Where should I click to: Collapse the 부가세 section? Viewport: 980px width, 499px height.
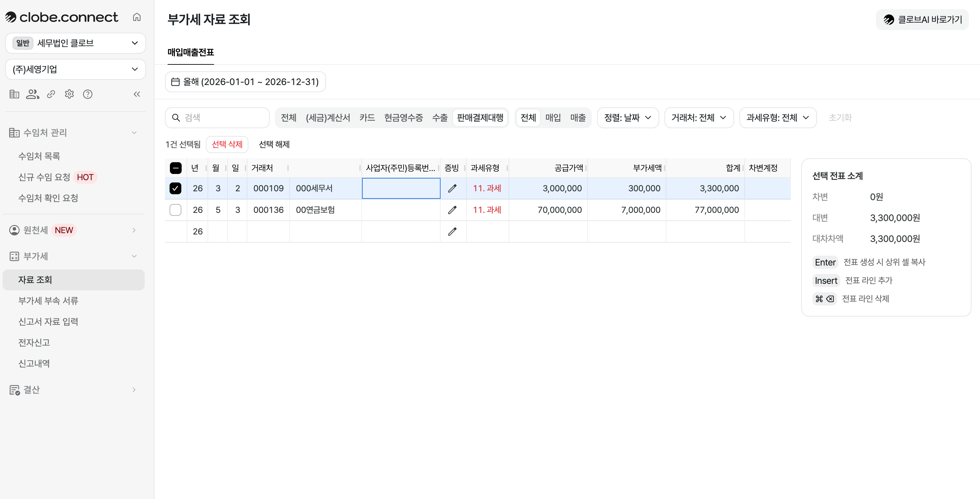pyautogui.click(x=73, y=256)
